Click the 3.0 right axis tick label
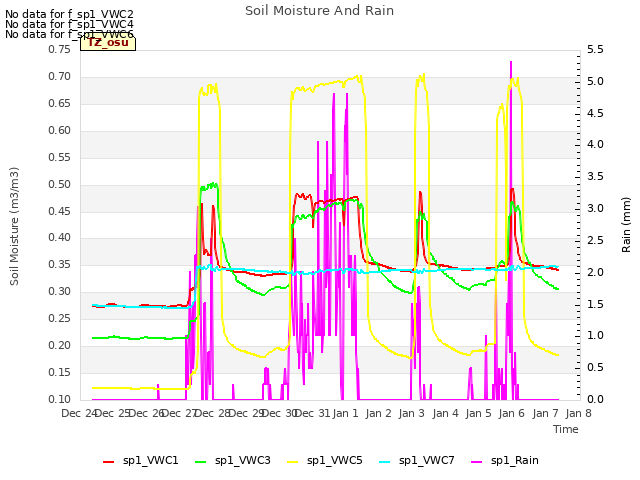The width and height of the screenshot is (640, 480). pos(595,209)
